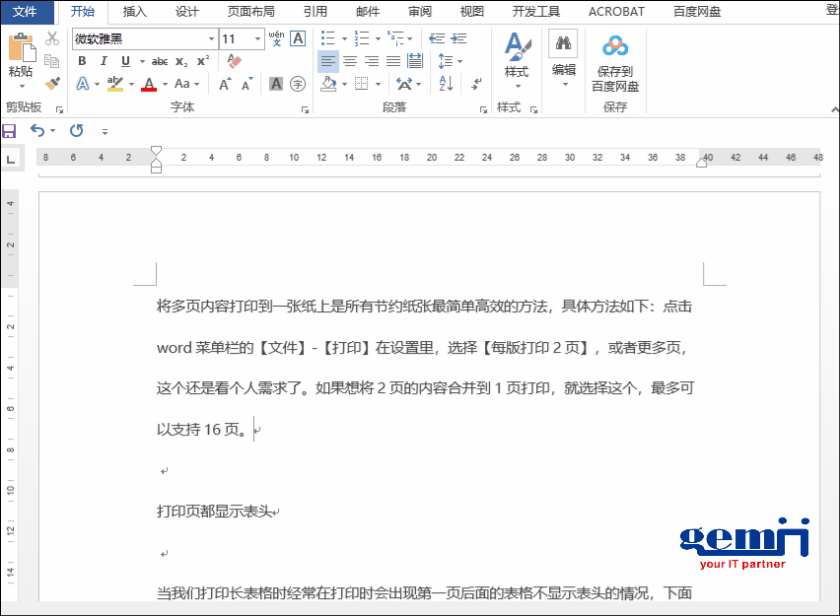Toggle superscript formatting

click(201, 59)
